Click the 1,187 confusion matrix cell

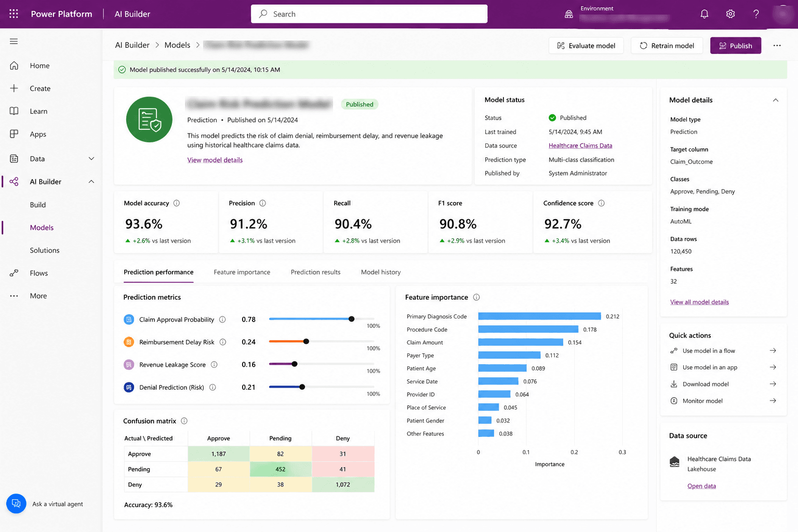point(219,454)
